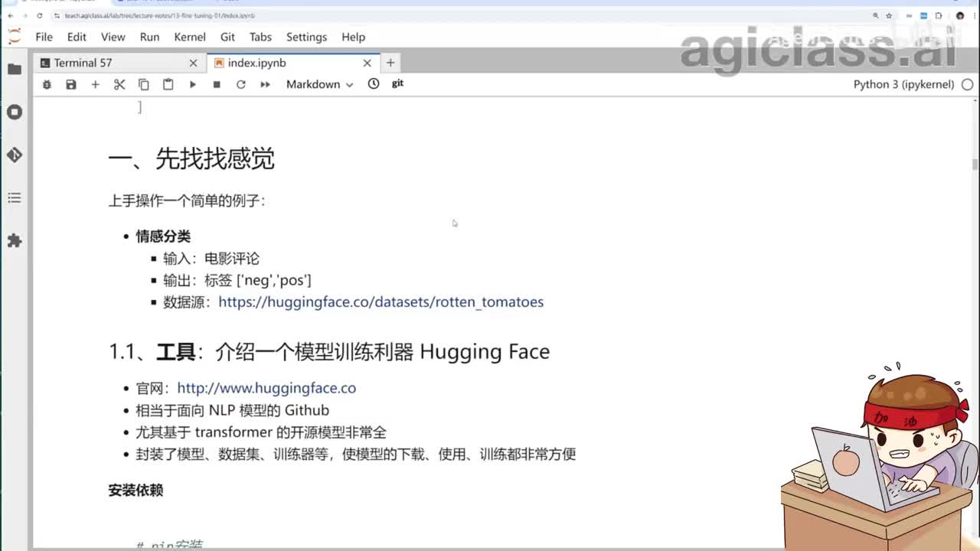
Task: Close the index.ipynb tab
Action: pyautogui.click(x=367, y=63)
